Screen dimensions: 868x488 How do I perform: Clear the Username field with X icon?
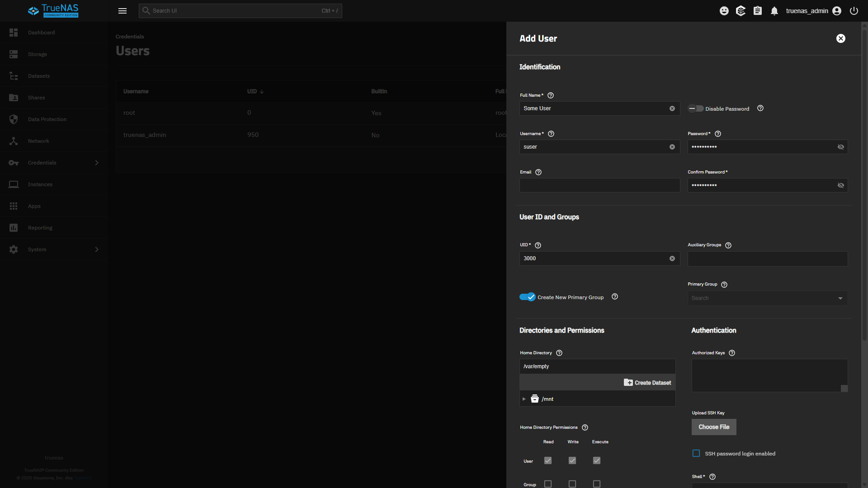(672, 147)
